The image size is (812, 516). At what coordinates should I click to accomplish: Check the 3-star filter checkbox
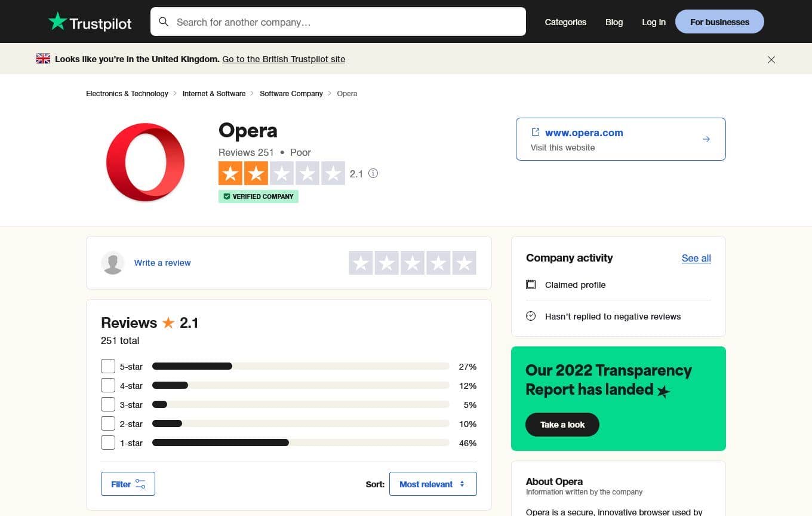click(108, 404)
